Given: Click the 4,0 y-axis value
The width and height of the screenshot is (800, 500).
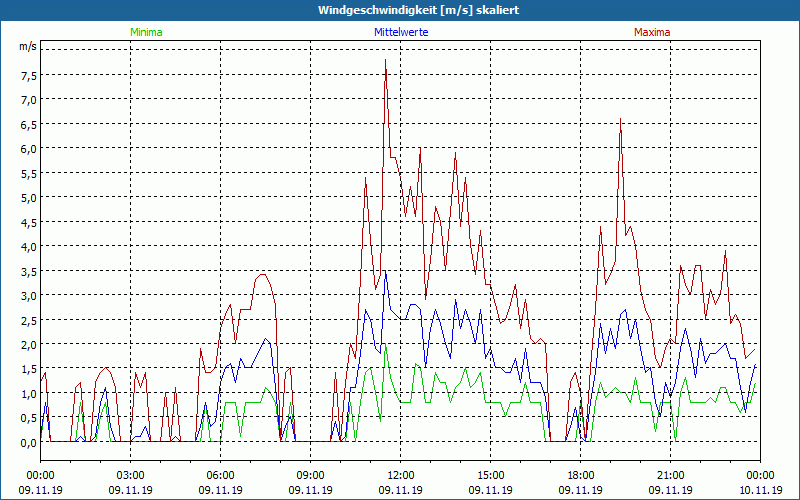Looking at the screenshot, I should 29,247.
